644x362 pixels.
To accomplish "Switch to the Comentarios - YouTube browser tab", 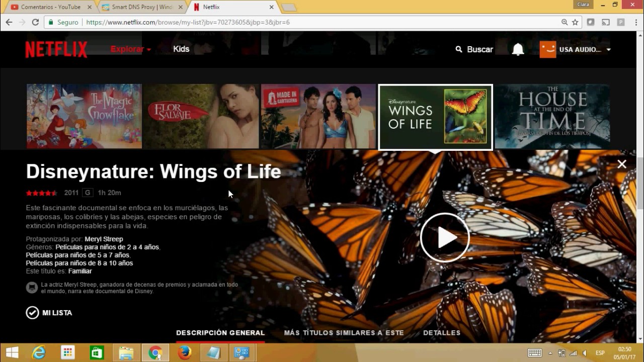I will coord(50,7).
